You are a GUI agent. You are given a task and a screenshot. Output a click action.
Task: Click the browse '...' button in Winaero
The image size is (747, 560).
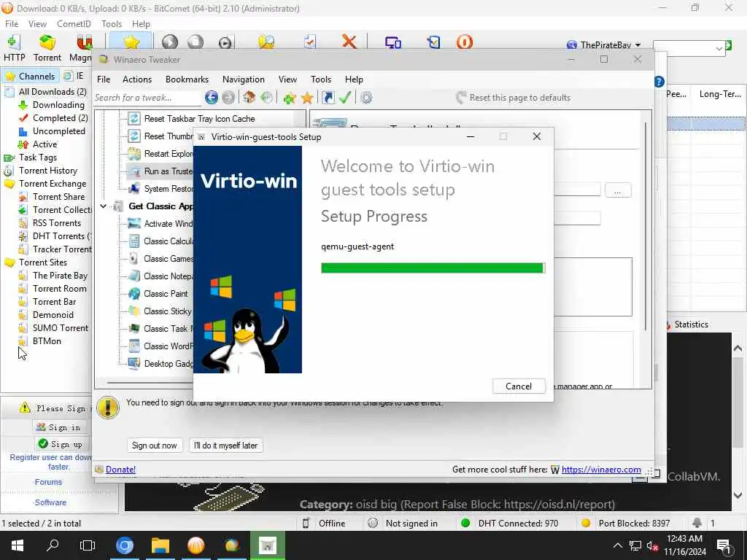coord(618,190)
